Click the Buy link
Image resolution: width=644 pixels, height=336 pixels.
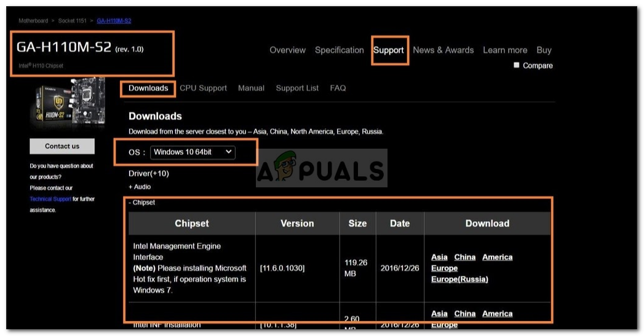(544, 50)
